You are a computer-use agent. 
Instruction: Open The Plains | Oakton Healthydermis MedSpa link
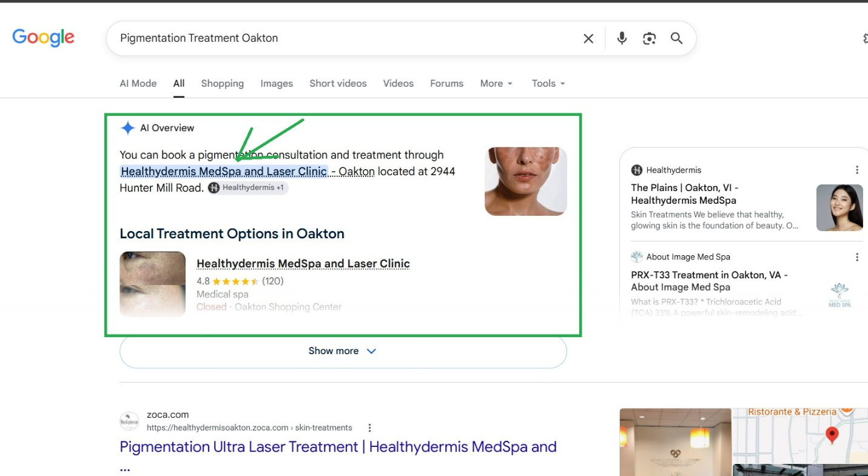[x=684, y=194]
